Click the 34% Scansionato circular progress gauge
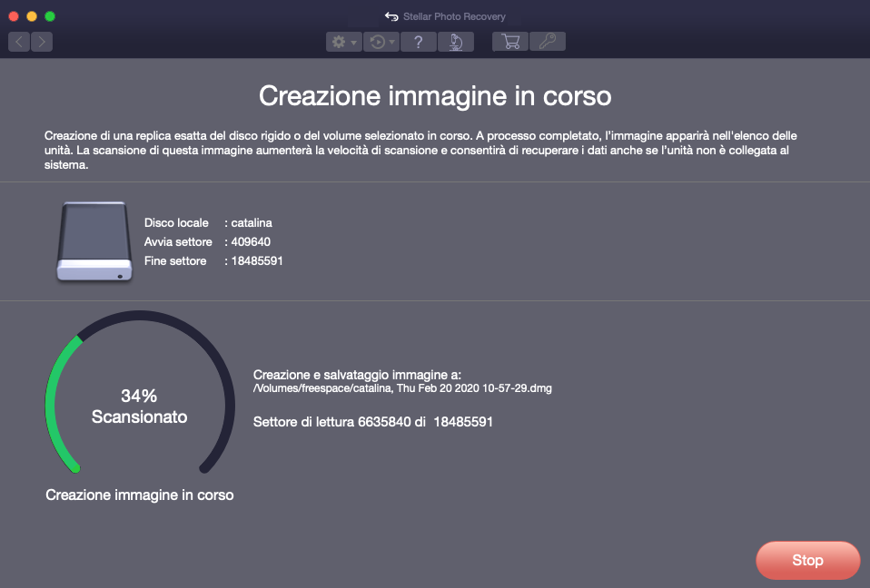This screenshot has height=588, width=870. tap(139, 406)
